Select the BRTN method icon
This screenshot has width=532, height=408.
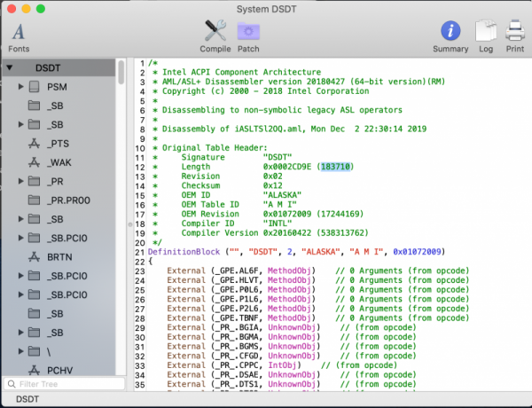click(35, 257)
